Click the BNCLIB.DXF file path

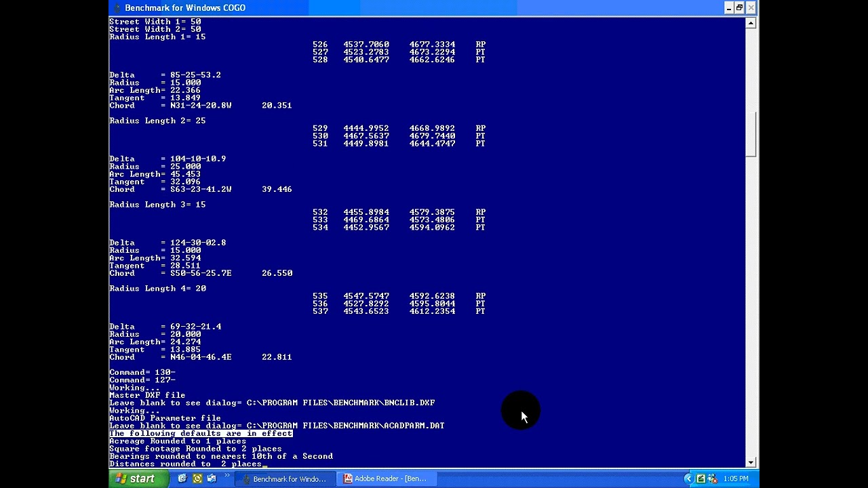coord(340,403)
